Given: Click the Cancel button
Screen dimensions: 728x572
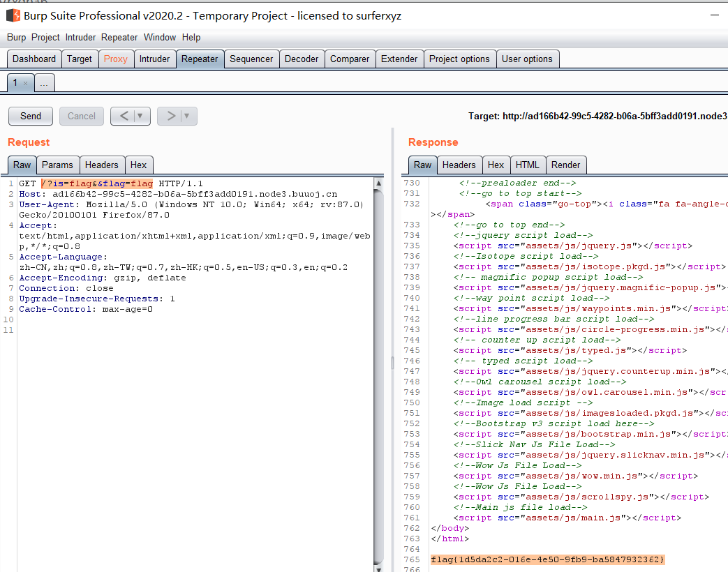Looking at the screenshot, I should coord(82,116).
